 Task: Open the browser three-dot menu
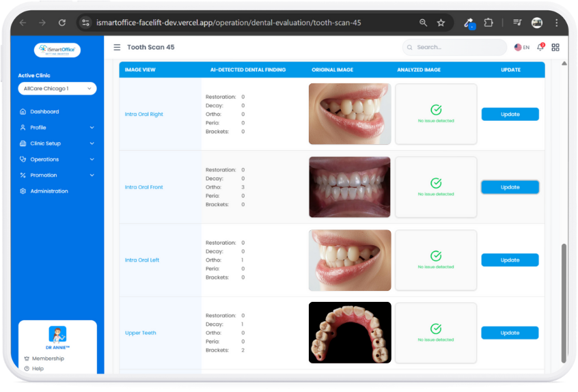click(556, 23)
